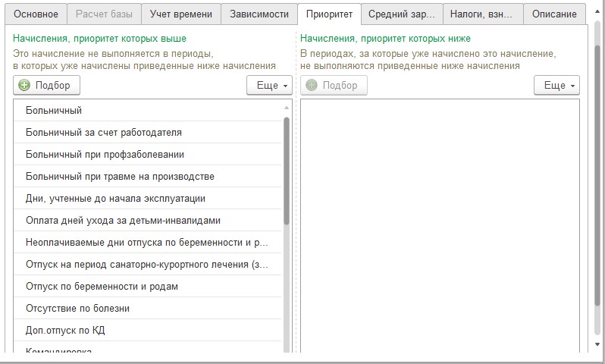
Task: Select Отпуск по беременности и родам row
Action: [148, 287]
